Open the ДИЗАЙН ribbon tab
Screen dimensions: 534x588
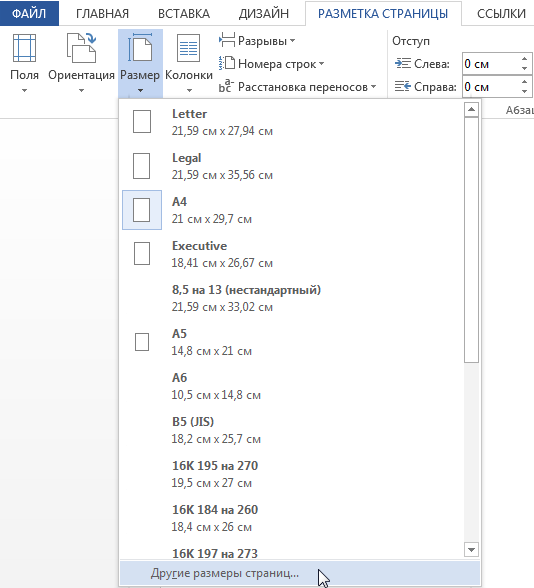point(264,14)
